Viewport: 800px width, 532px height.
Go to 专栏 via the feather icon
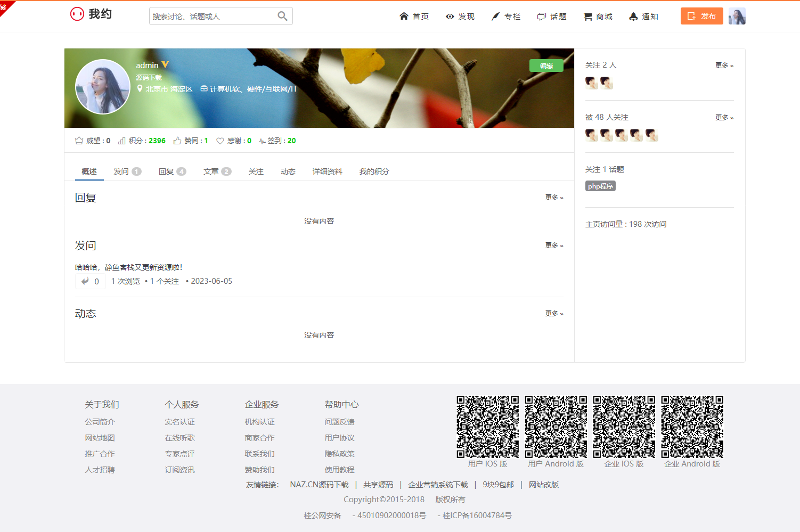[496, 17]
